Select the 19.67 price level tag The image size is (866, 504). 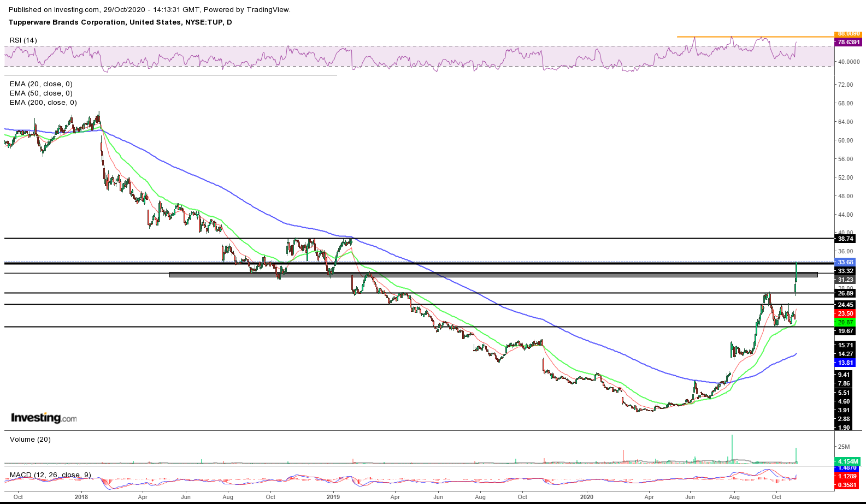845,331
